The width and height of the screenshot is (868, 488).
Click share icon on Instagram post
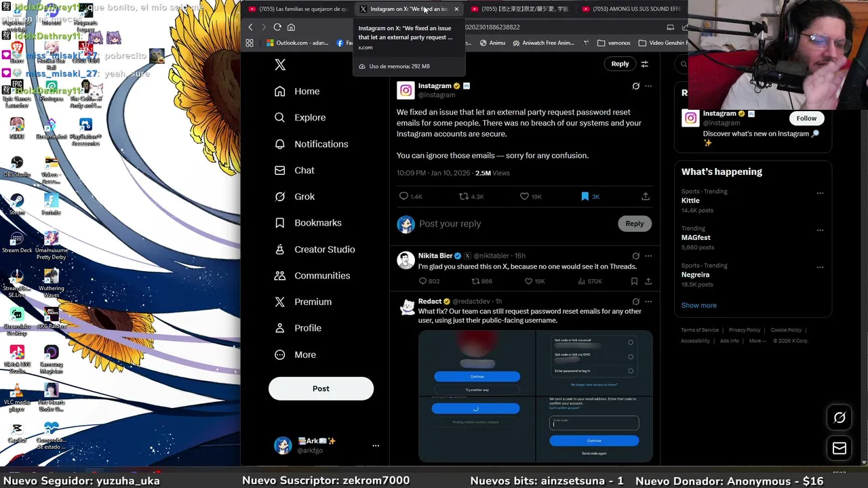point(646,197)
